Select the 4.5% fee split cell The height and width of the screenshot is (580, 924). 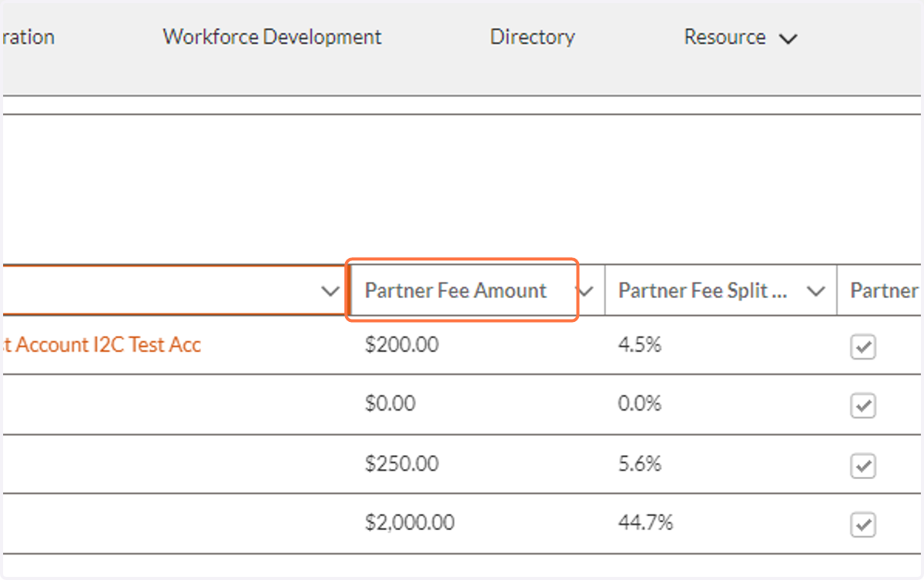click(x=640, y=345)
